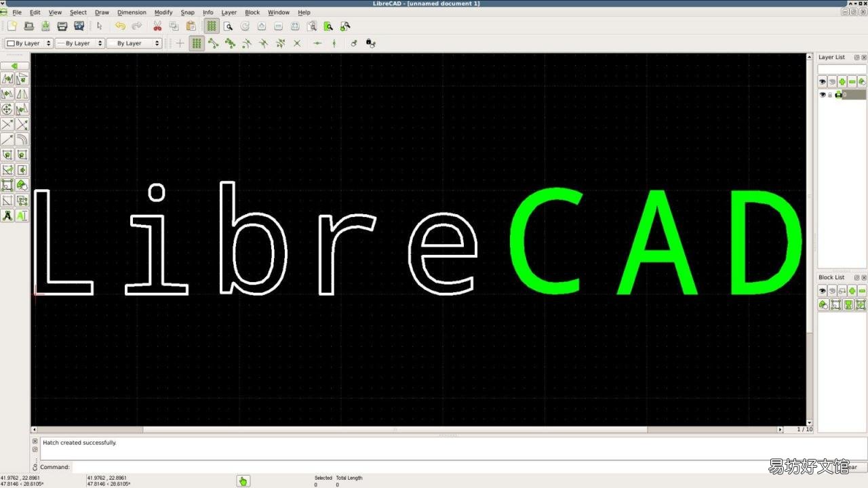Viewport: 868px width, 488px height.
Task: Toggle Restrict Vertical snapping
Action: 334,43
